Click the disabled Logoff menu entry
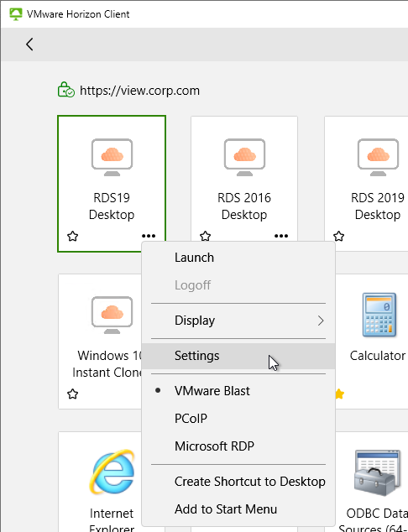This screenshot has width=408, height=532. pyautogui.click(x=238, y=285)
